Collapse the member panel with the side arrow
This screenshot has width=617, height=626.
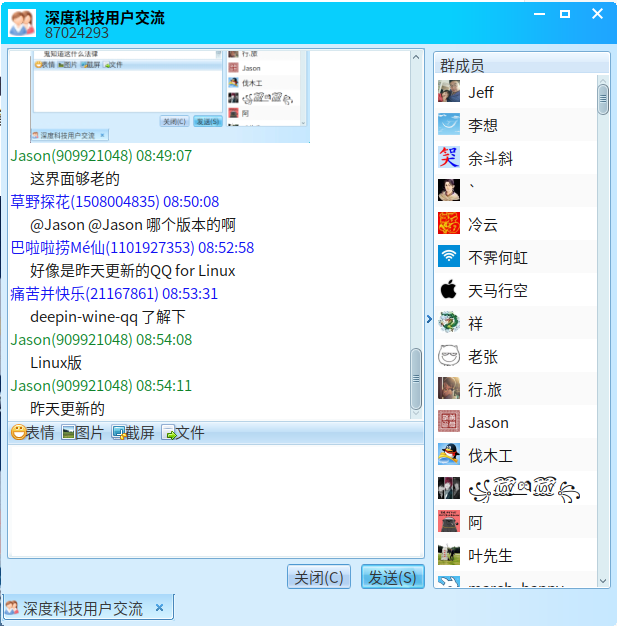click(429, 319)
